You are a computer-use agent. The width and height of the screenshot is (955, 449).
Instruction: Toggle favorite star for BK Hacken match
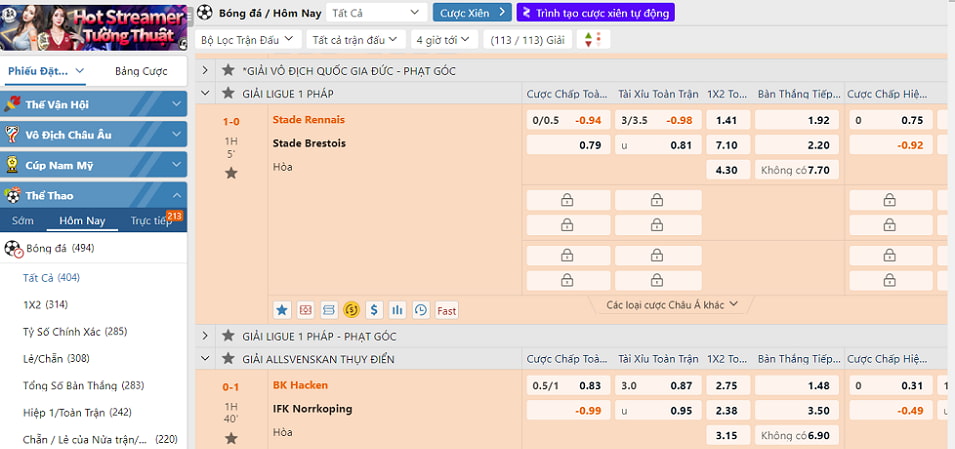[x=231, y=438]
